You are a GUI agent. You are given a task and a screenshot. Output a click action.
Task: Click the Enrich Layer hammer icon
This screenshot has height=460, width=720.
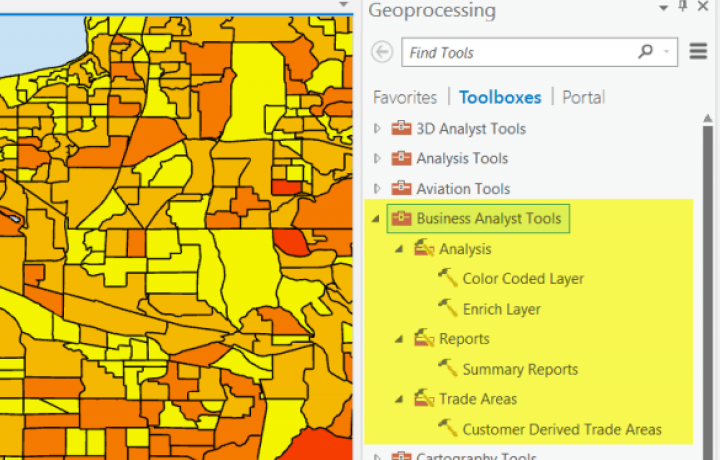pyautogui.click(x=448, y=308)
